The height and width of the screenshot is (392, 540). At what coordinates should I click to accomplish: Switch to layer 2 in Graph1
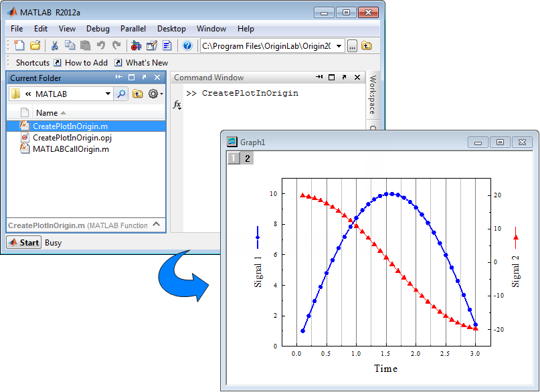tap(247, 159)
